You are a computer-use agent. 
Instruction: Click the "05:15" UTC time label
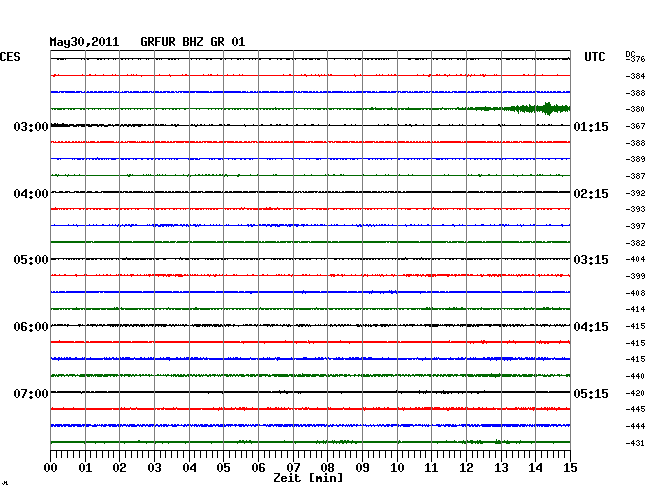(x=591, y=393)
